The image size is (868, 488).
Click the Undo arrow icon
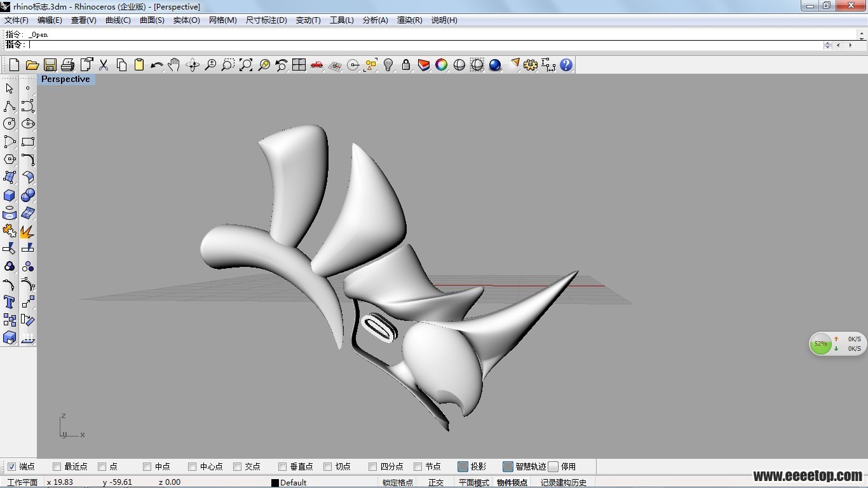[x=156, y=65]
